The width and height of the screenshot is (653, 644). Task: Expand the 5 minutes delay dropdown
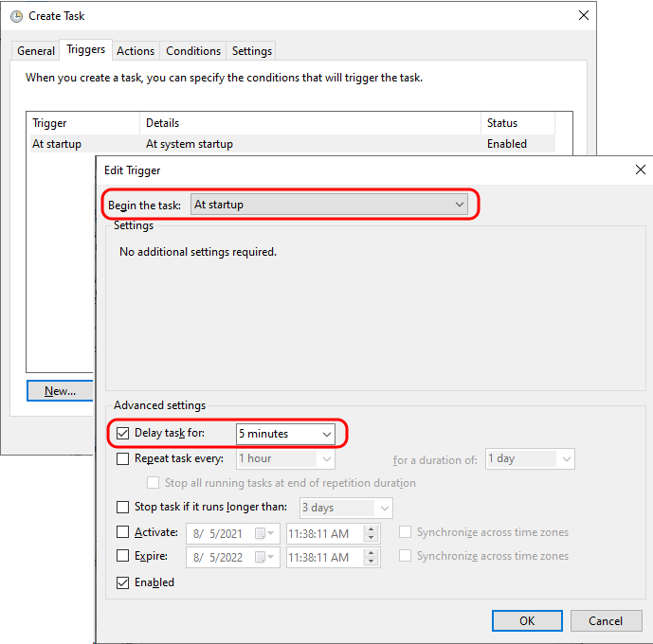(285, 434)
